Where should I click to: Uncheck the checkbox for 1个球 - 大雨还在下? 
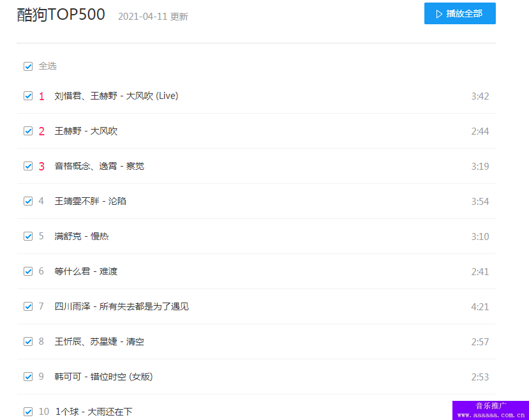pos(28,412)
